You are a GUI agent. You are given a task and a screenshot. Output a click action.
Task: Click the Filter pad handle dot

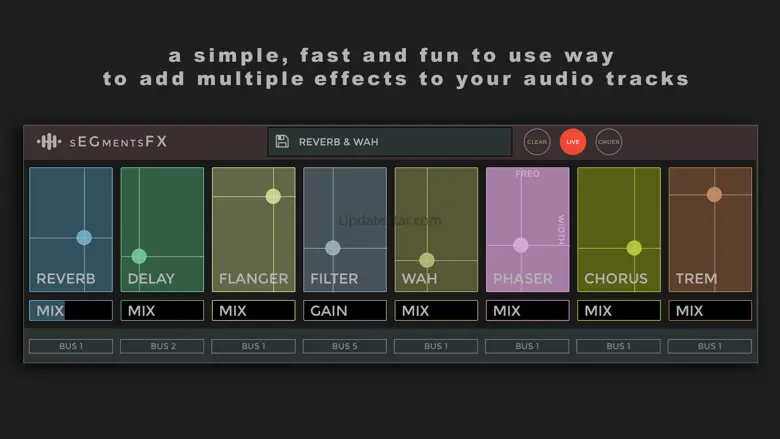333,248
